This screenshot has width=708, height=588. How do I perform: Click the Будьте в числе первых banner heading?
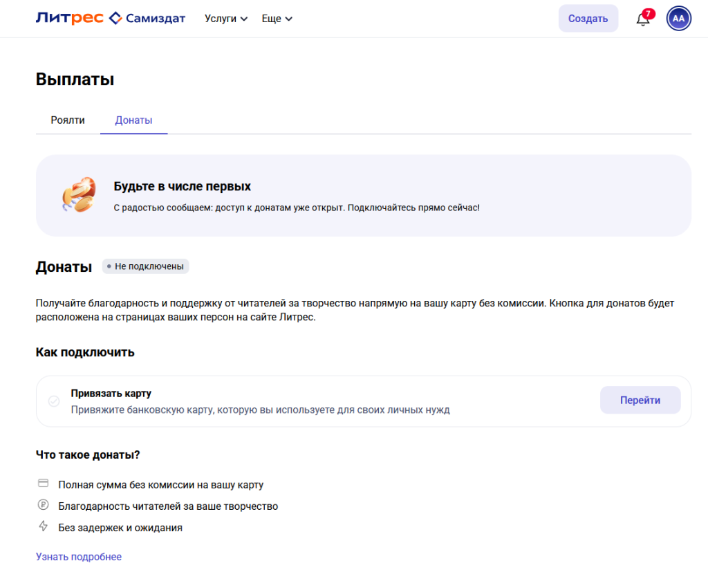pos(182,187)
